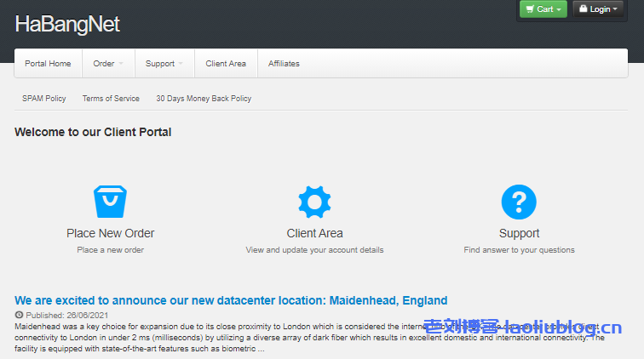Image resolution: width=644 pixels, height=359 pixels.
Task: Click the clock icon beside Published date
Action: [x=19, y=315]
